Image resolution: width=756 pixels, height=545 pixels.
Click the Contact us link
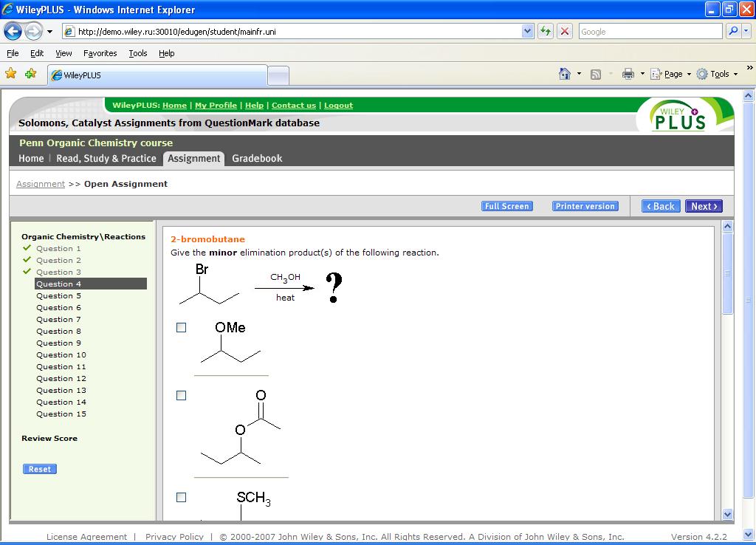294,105
